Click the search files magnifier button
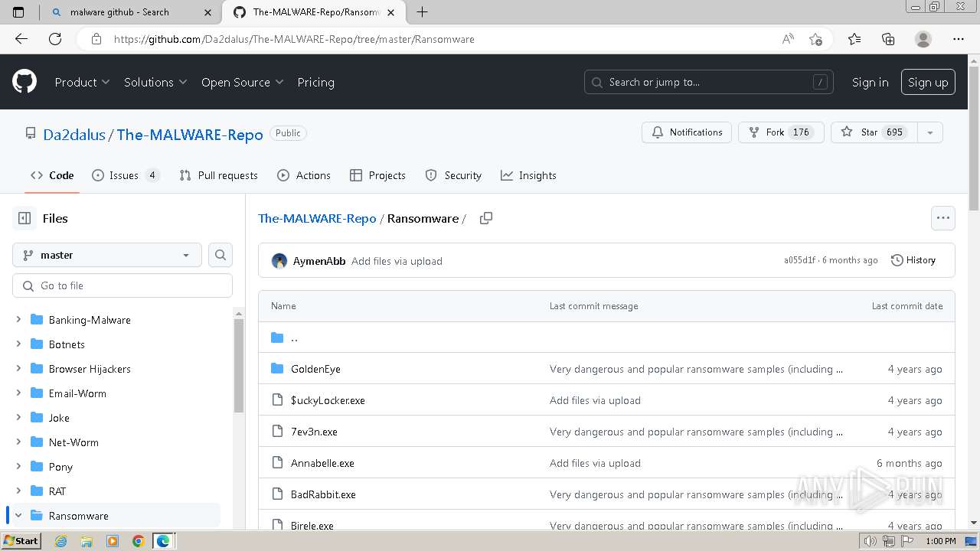The width and height of the screenshot is (980, 551). [x=220, y=255]
